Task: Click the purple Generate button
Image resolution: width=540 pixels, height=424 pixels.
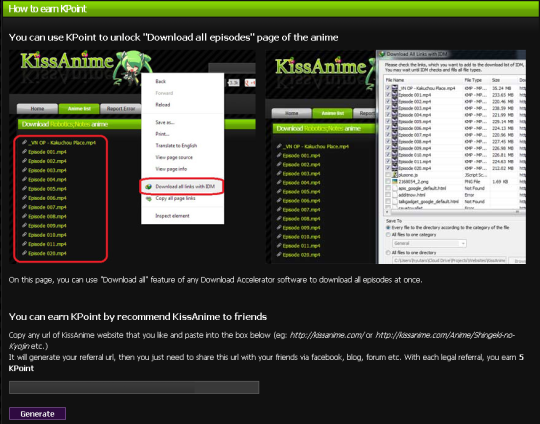Action: pos(37,414)
